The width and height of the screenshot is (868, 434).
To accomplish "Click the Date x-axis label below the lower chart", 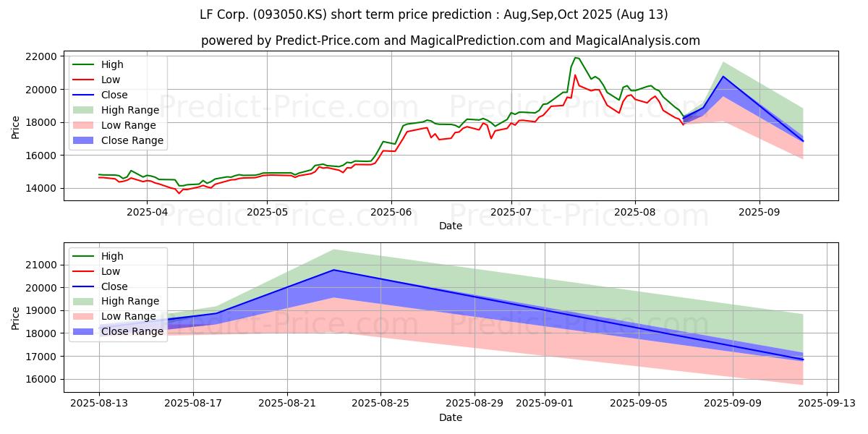I will pos(450,417).
